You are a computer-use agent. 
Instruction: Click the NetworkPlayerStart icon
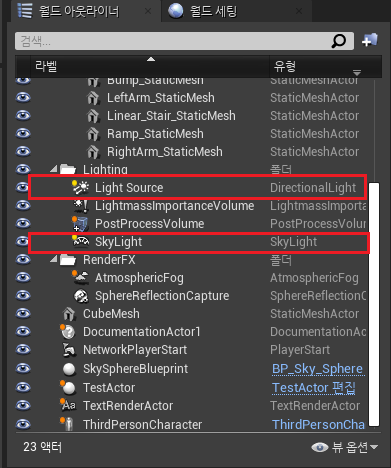(x=69, y=350)
